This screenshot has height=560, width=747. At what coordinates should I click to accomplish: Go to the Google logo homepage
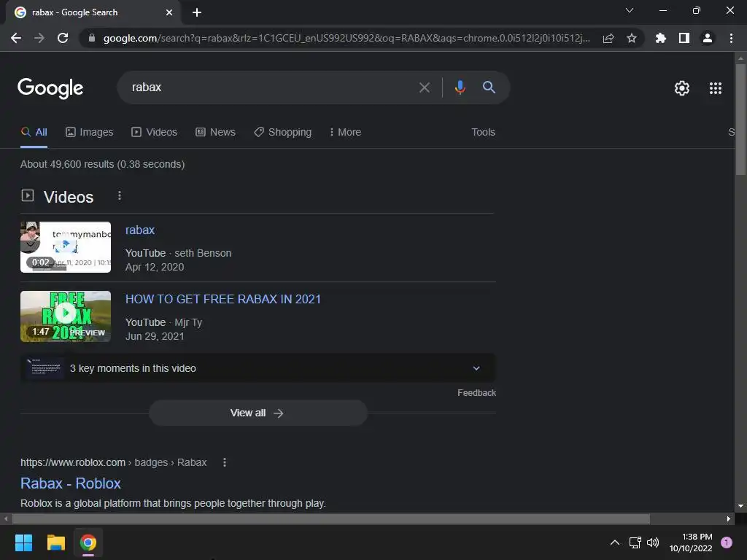(x=50, y=88)
